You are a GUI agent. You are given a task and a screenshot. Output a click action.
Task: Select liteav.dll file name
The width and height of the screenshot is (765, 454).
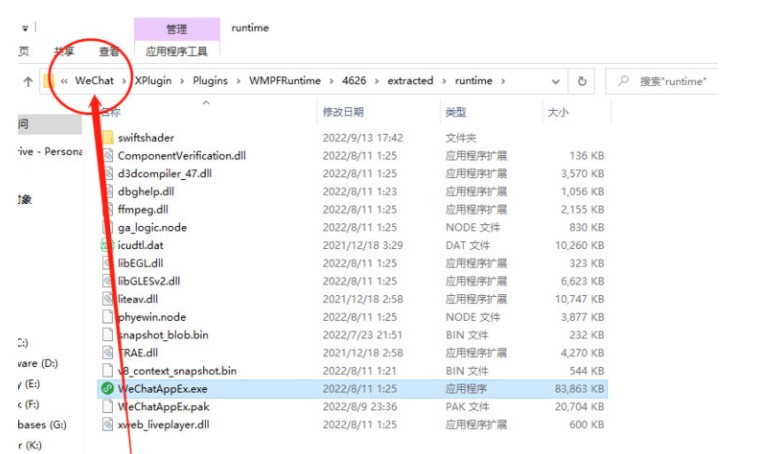tap(138, 299)
